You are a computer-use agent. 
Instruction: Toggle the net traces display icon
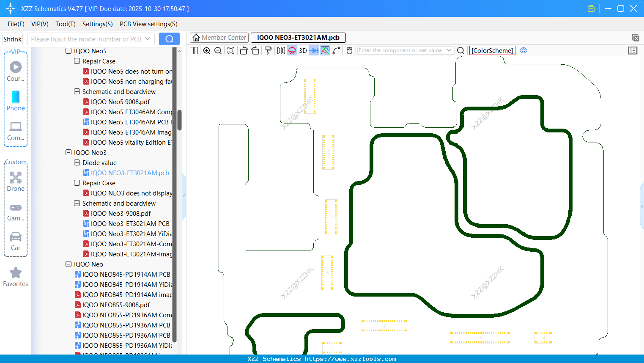click(x=325, y=51)
